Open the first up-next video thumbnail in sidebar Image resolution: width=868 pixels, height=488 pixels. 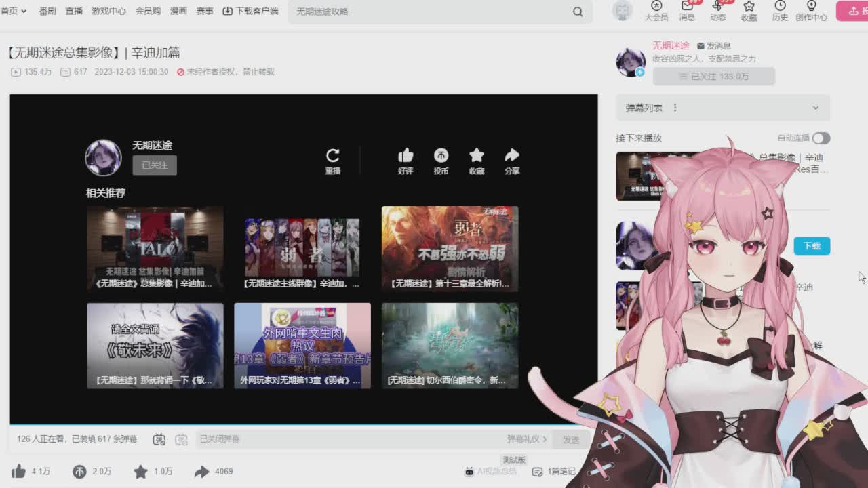click(x=637, y=176)
